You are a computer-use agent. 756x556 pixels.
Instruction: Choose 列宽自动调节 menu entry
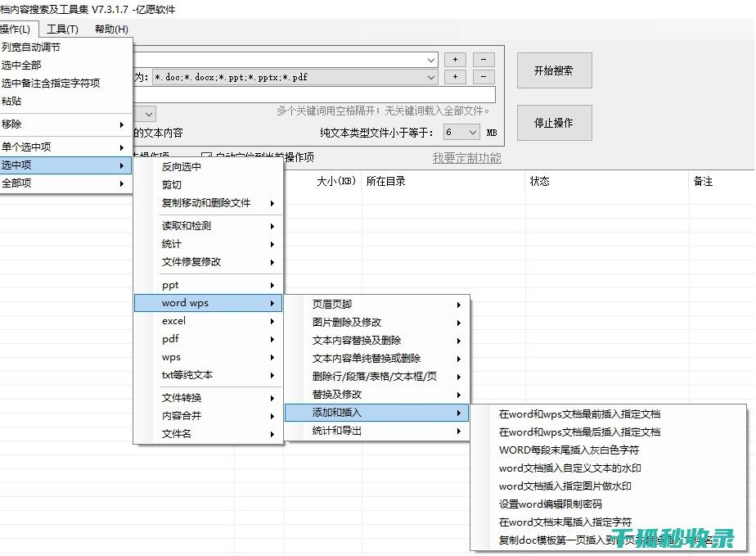pyautogui.click(x=65, y=47)
